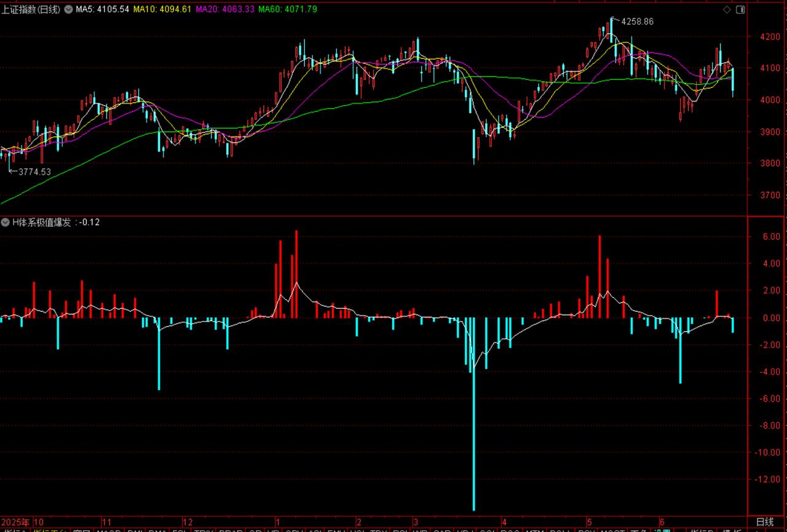Click the 4200 price axis label
The image size is (787, 532).
click(x=770, y=37)
